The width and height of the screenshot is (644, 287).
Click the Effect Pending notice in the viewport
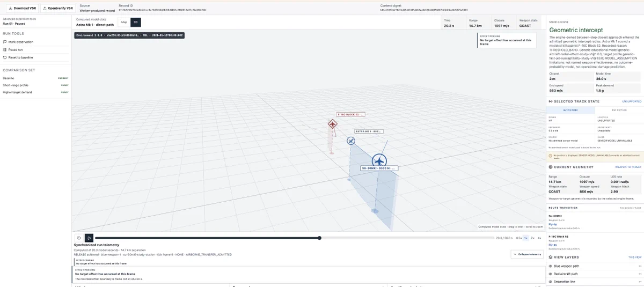coord(506,39)
